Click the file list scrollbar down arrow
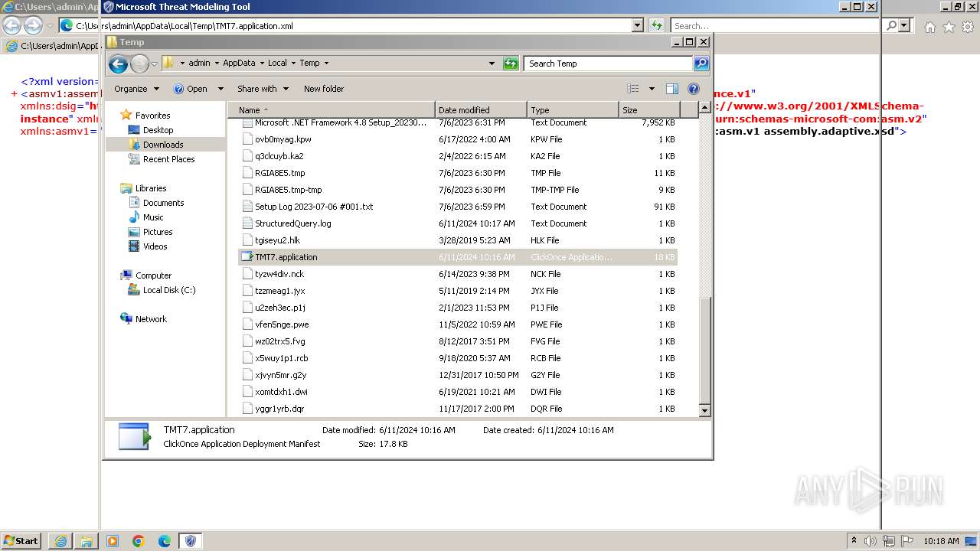 [705, 411]
